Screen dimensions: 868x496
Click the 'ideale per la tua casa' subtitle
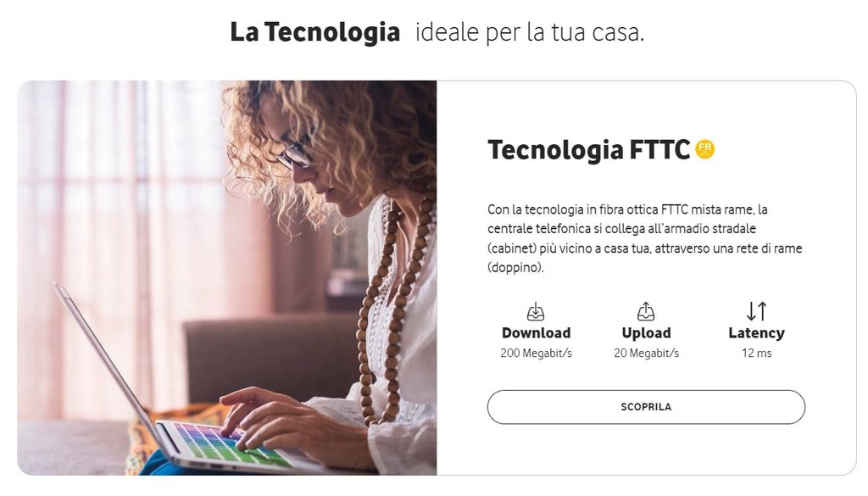pyautogui.click(x=530, y=32)
